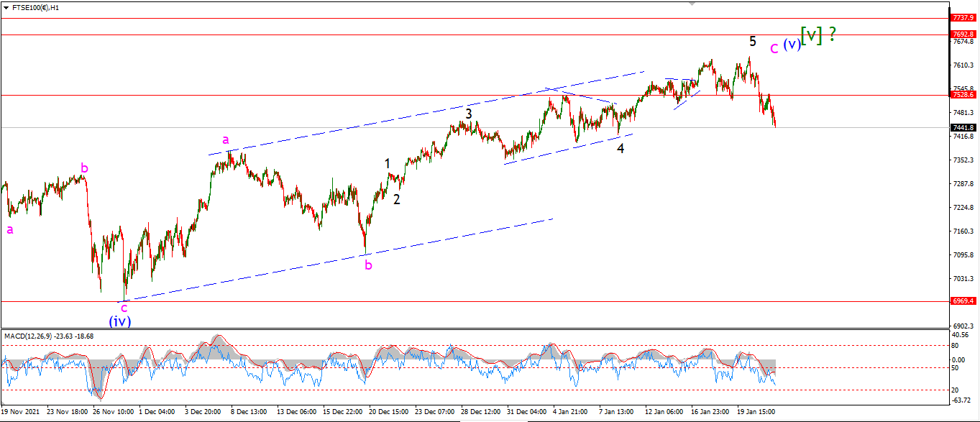Click the 19 Nov 2021 date on time axis
Screen dimensions: 980x422
point(20,412)
